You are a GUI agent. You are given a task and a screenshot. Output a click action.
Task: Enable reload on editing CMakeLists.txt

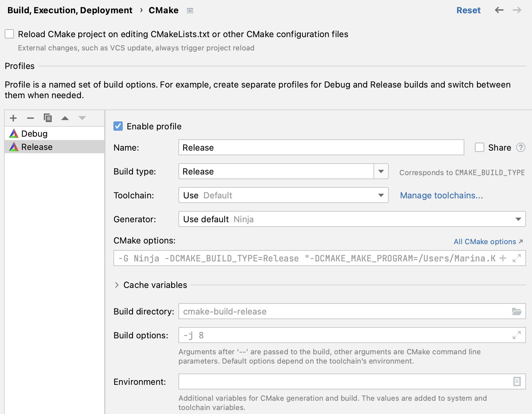(9, 34)
